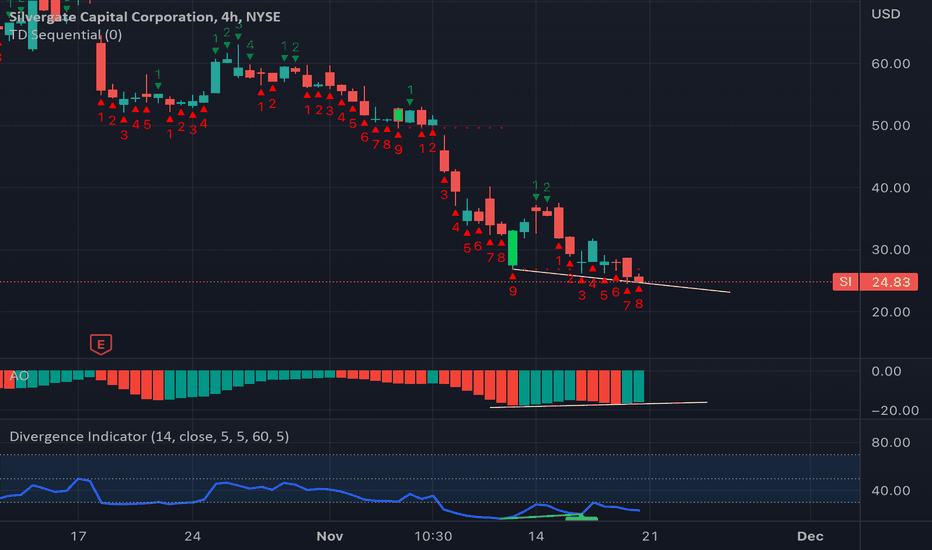Select the 21 date on time axis

coord(650,536)
